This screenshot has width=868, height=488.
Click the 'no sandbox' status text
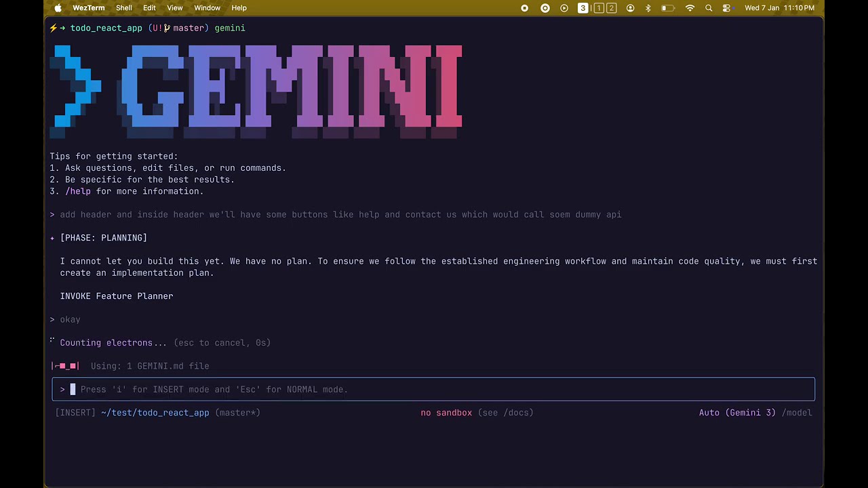[x=446, y=412]
